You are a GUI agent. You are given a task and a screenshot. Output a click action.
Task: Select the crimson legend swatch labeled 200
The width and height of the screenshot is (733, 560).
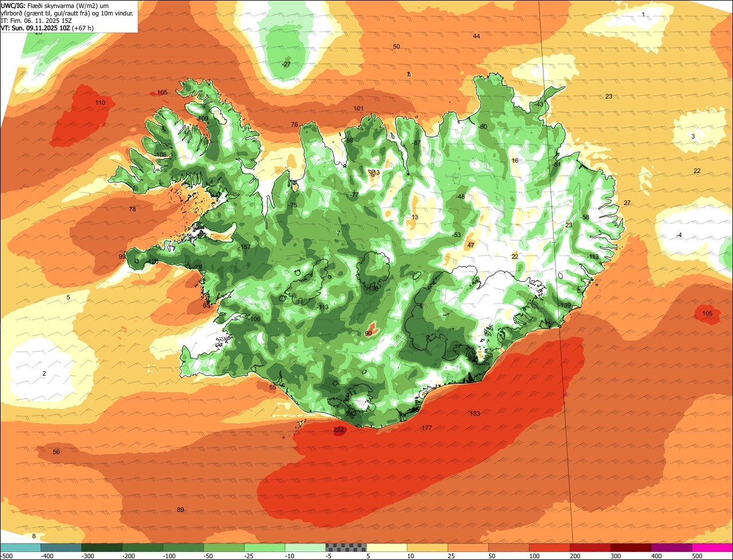tap(590, 547)
